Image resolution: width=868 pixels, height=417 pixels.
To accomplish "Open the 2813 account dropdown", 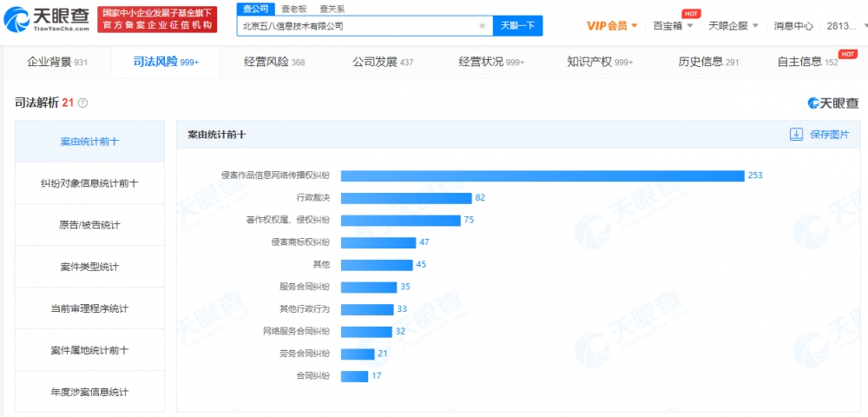I will pyautogui.click(x=846, y=25).
